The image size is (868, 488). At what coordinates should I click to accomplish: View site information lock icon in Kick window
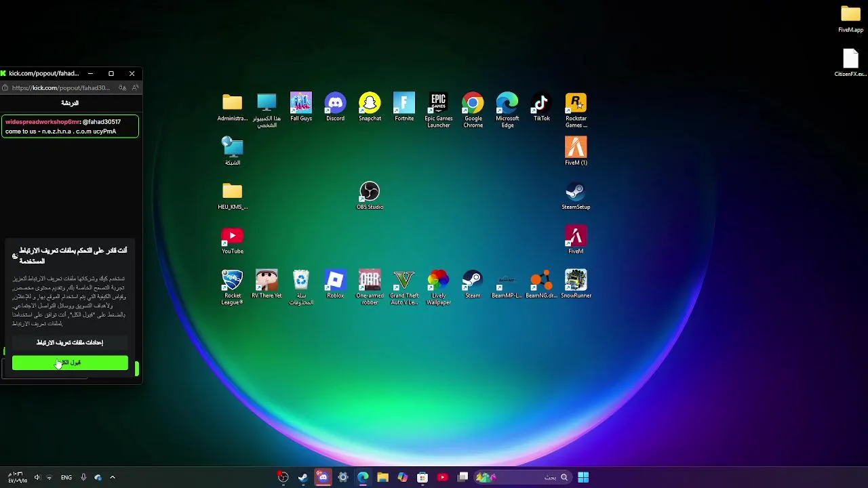pyautogui.click(x=5, y=87)
